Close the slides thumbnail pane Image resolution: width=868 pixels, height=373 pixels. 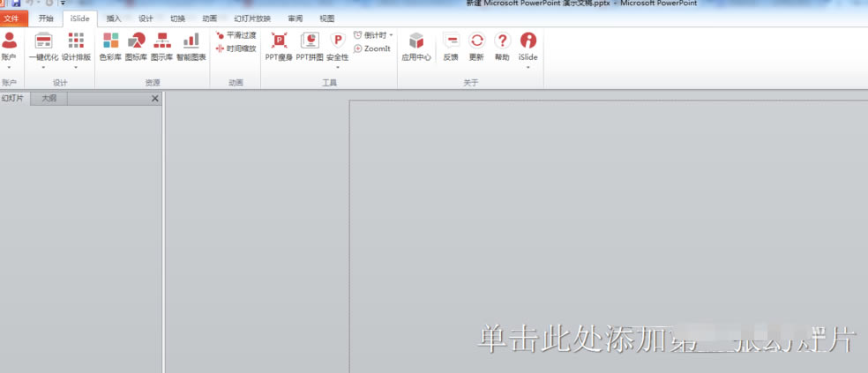click(x=155, y=99)
